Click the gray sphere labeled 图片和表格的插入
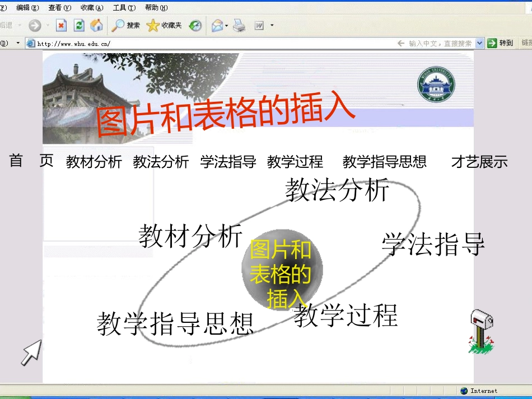This screenshot has width=532, height=399. tap(282, 269)
